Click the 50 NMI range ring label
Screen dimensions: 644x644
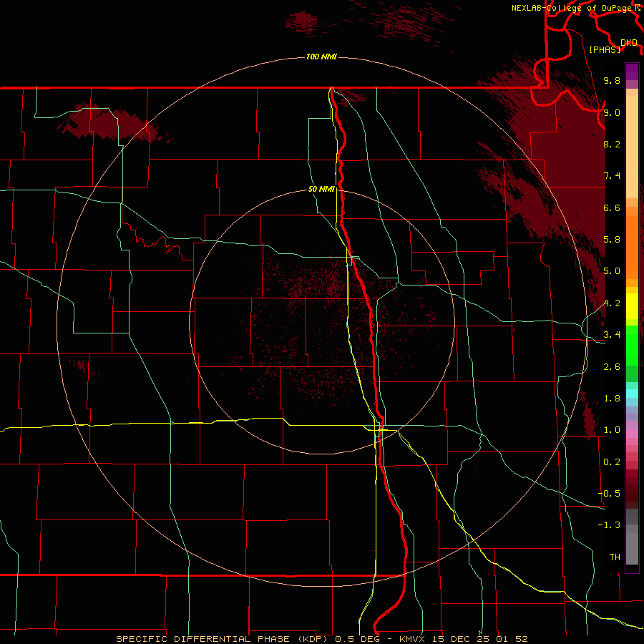[321, 189]
